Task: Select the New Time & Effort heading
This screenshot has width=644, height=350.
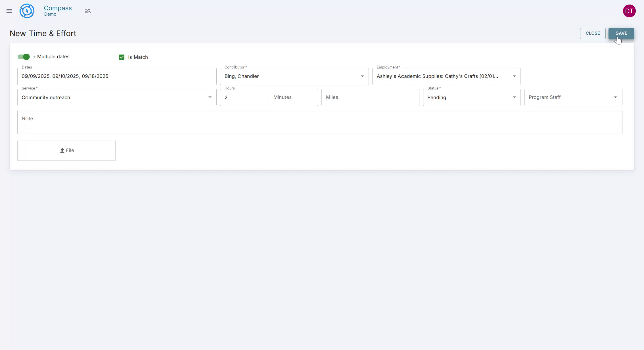Action: (x=43, y=33)
